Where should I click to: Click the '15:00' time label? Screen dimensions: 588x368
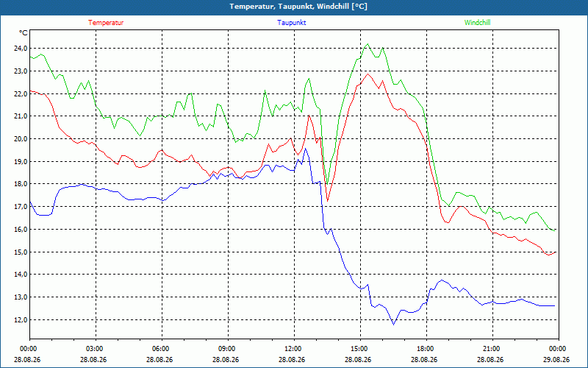[x=359, y=349]
